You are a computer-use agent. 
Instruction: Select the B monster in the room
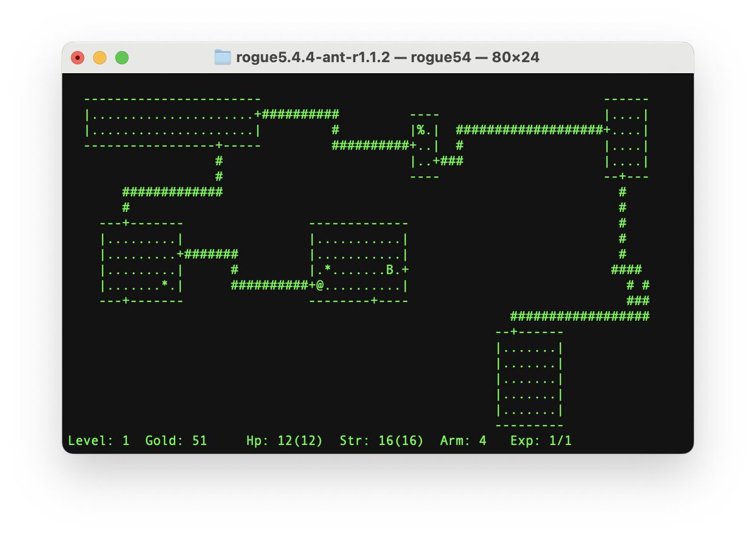389,270
